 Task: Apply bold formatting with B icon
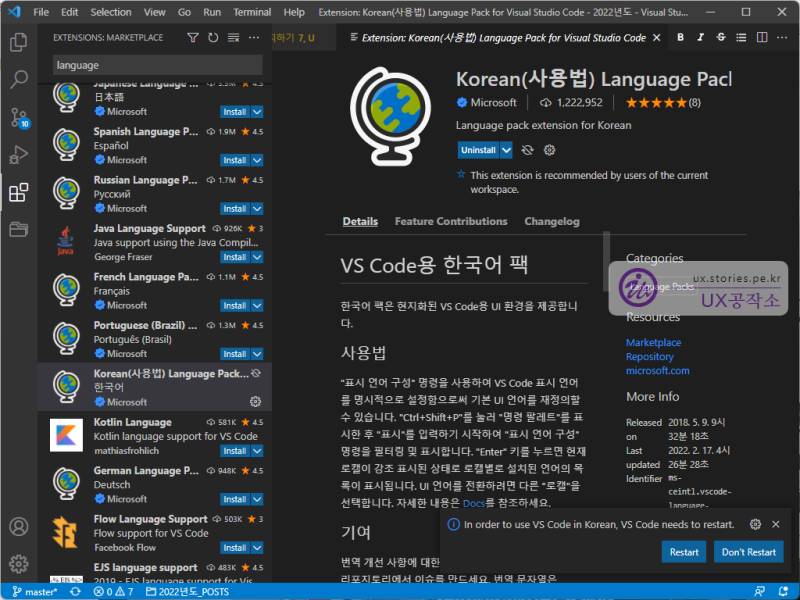coord(680,37)
